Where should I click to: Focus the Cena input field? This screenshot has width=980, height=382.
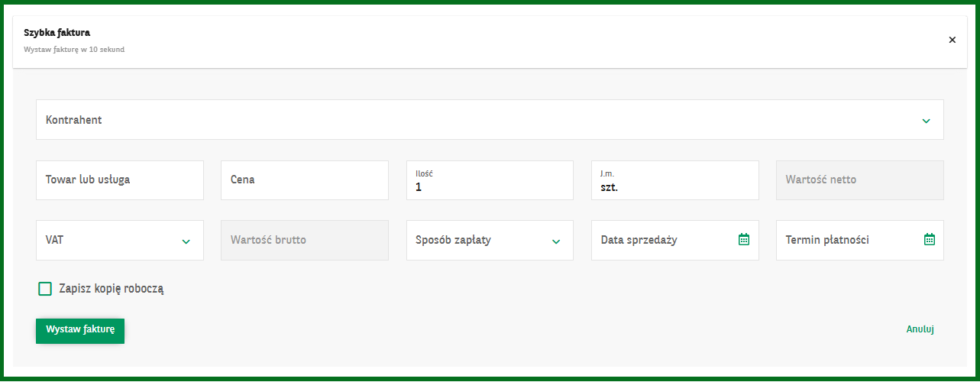point(305,180)
